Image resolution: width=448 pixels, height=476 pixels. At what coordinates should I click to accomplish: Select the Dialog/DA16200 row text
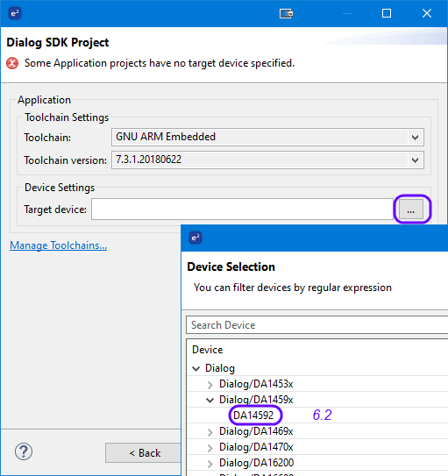coord(257,463)
